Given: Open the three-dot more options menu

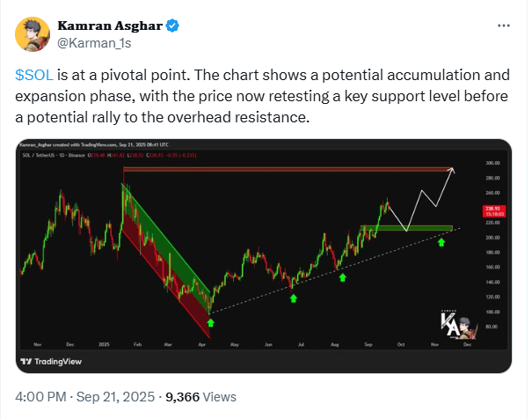Looking at the screenshot, I should tap(504, 26).
